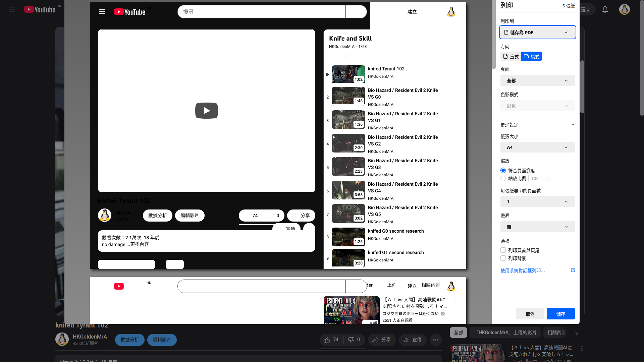Click the 宣傳 promote button below the video
This screenshot has width=644, height=362.
click(x=413, y=340)
